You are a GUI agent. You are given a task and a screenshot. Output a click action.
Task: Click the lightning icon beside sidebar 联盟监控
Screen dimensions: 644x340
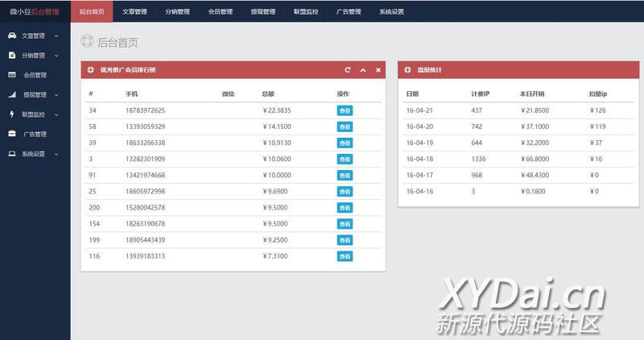point(12,114)
